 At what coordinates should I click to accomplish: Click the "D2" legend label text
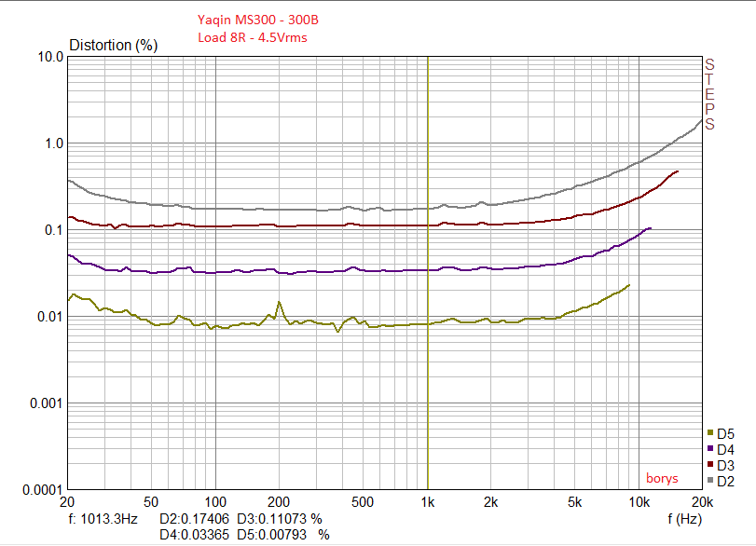pyautogui.click(x=725, y=482)
